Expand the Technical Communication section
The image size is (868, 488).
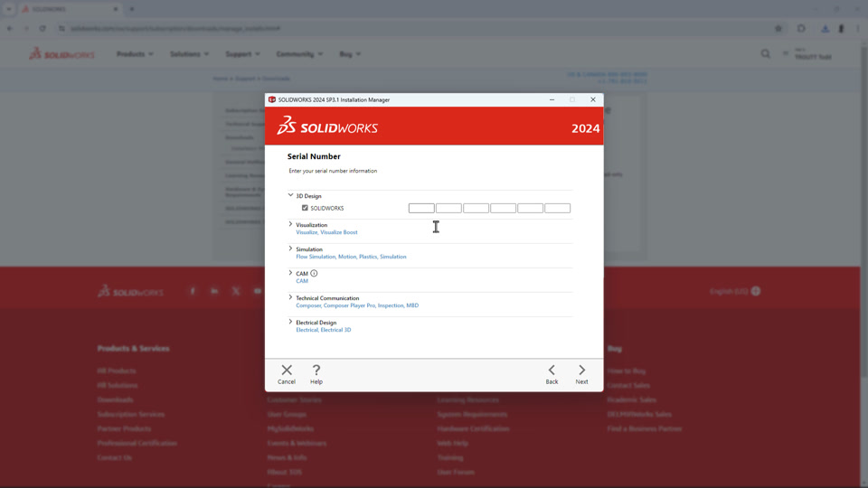[290, 297]
